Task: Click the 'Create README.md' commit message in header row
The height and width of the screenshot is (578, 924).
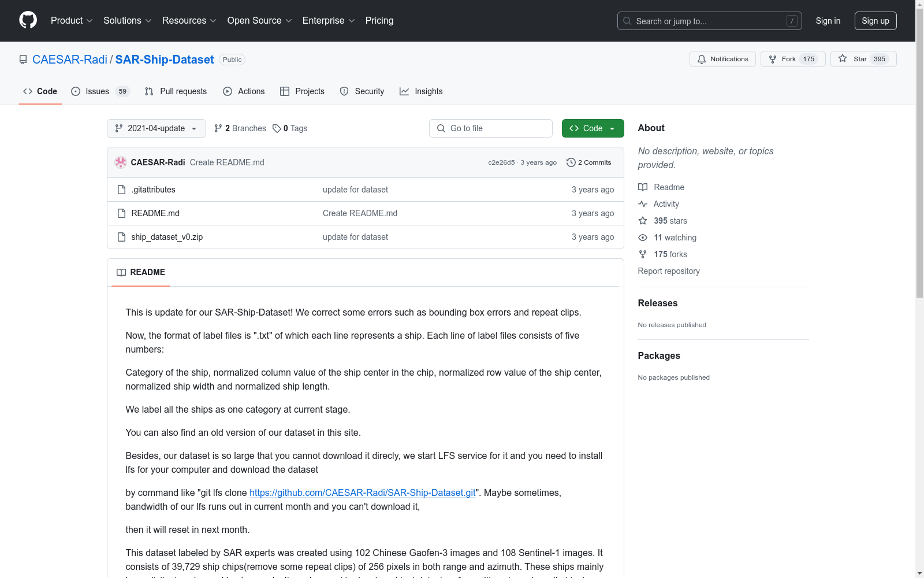Action: tap(227, 162)
